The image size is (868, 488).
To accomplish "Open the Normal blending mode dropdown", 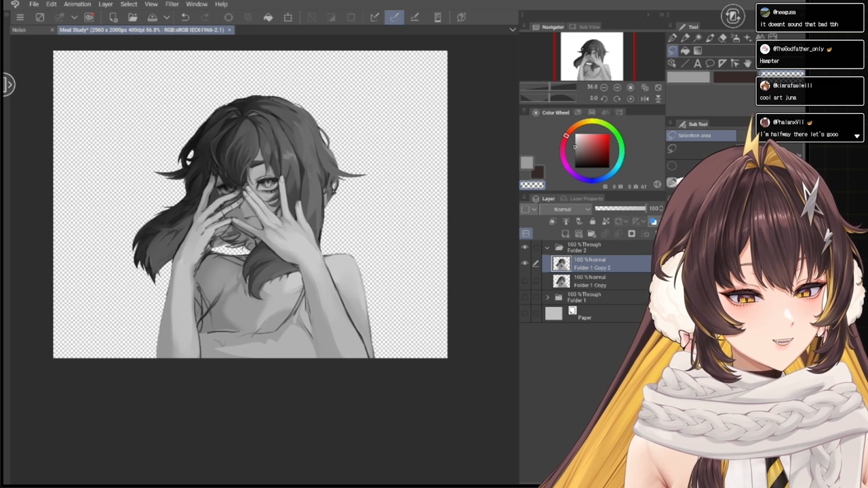I will 566,209.
